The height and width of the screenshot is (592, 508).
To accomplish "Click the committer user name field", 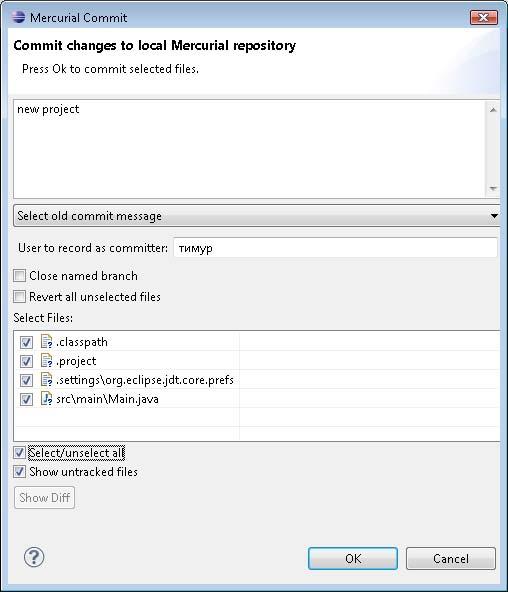I will 335,248.
